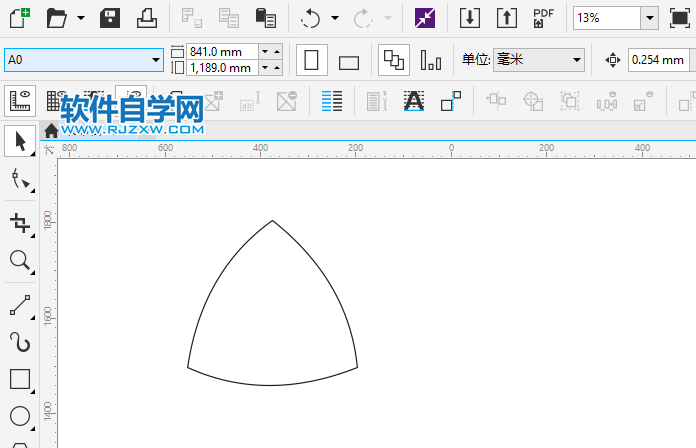Click the Print icon

[146, 18]
